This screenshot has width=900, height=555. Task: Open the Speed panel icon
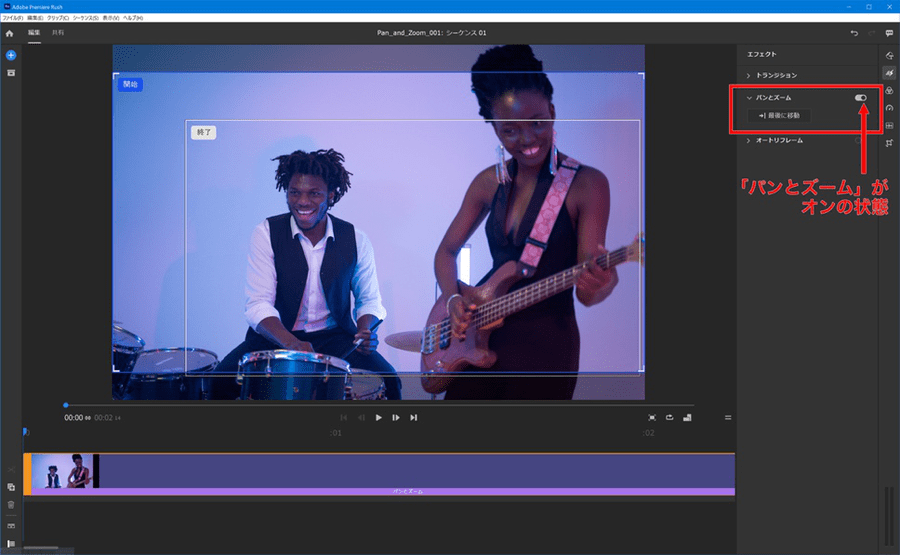[889, 108]
